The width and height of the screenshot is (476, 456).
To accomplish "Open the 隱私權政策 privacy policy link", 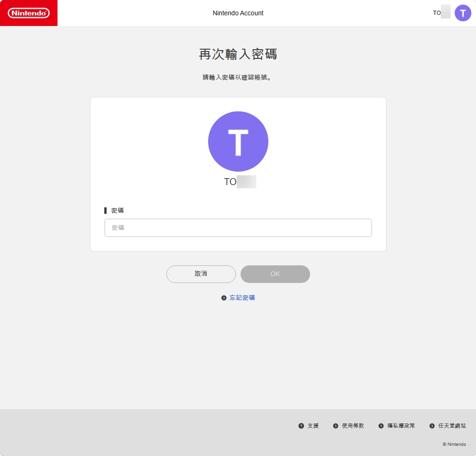I will 400,425.
